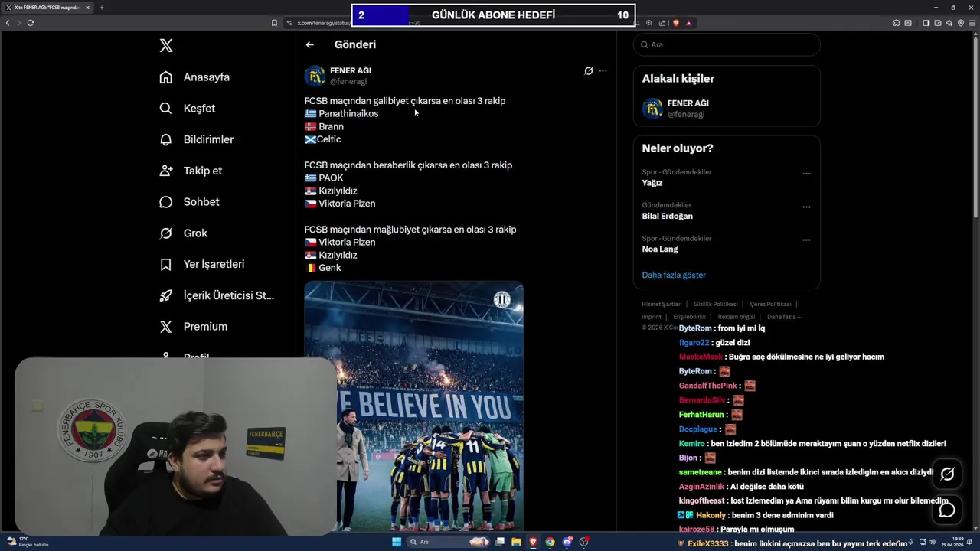Click Daha fazla göster link
Viewport: 980px width, 551px height.
(674, 275)
